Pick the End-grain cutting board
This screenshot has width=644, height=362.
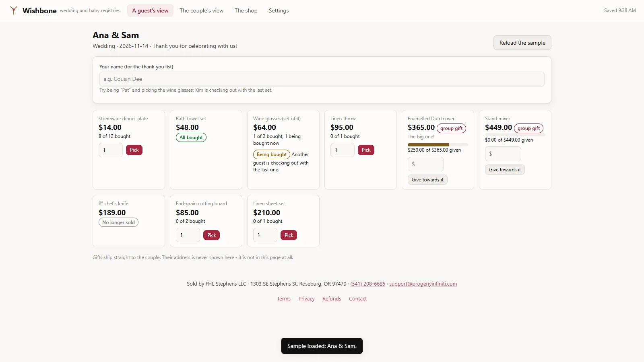click(x=211, y=235)
